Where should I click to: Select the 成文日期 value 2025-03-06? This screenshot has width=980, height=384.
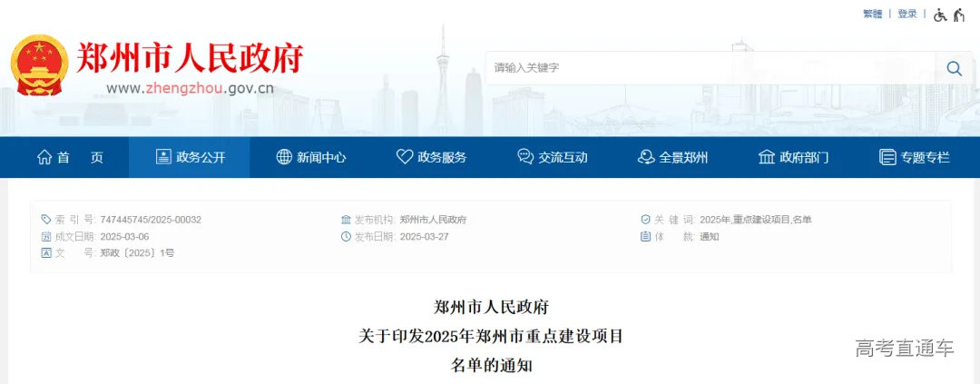point(124,236)
